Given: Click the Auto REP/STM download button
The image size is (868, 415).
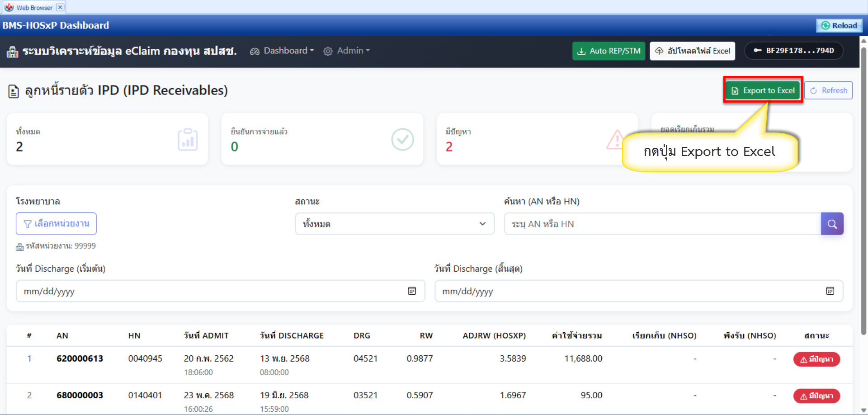Looking at the screenshot, I should (x=609, y=51).
